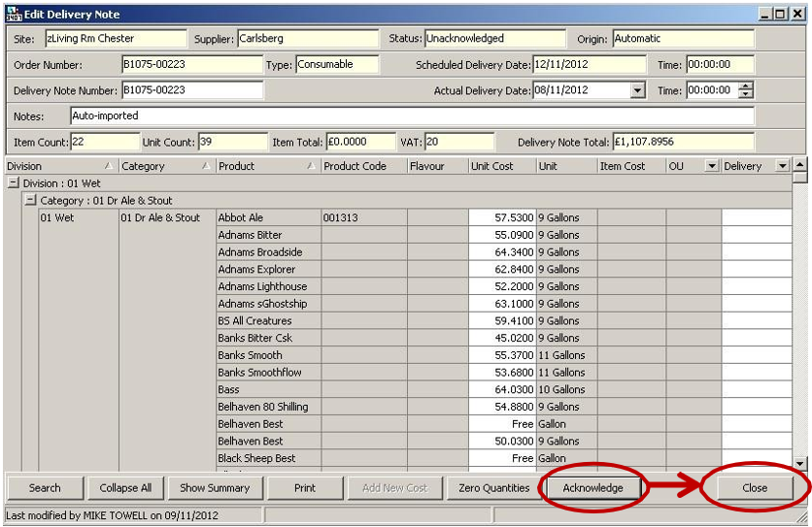Open Show Summary

pos(215,488)
